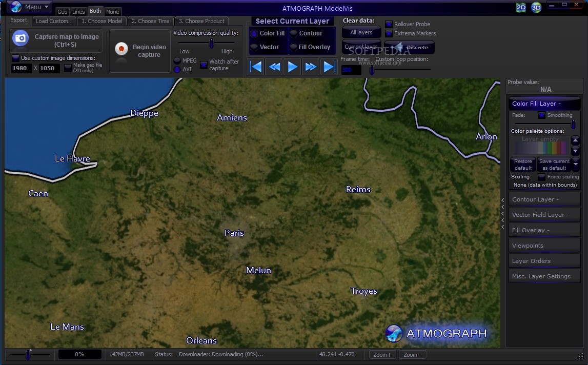Screen dimensions: 588x365
Task: Select the Both overlay tab
Action: click(x=95, y=11)
